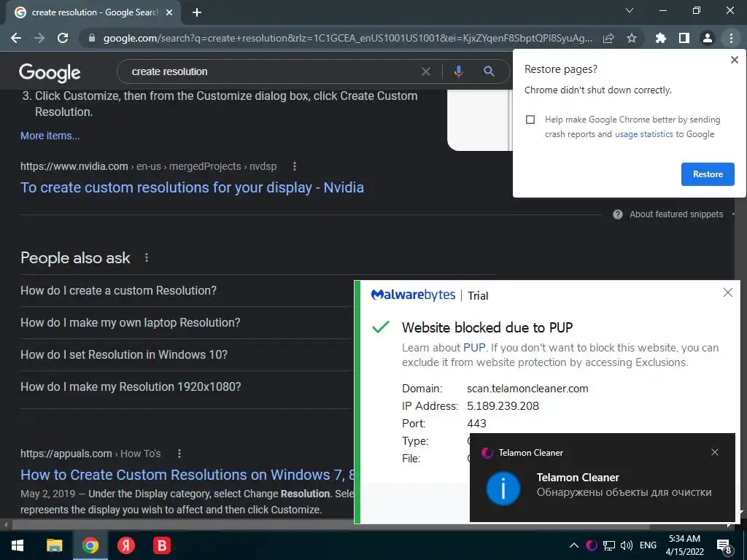
Task: Open Chrome side panel icon
Action: click(684, 38)
